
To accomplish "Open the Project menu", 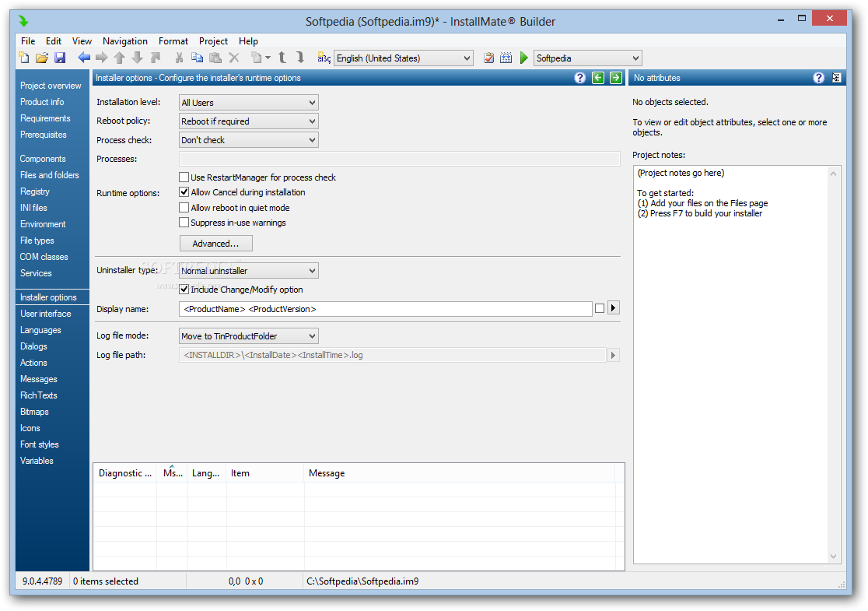I will coord(213,41).
